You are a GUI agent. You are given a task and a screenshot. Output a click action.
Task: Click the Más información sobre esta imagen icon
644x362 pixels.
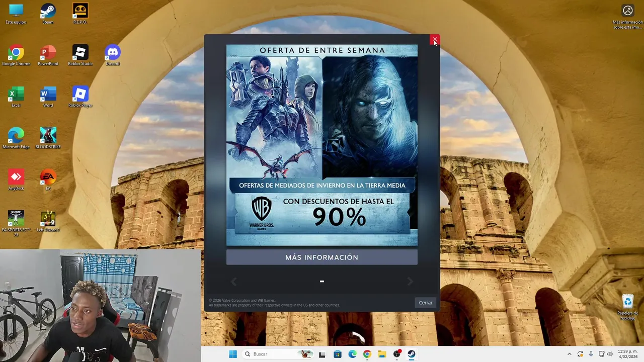(627, 17)
